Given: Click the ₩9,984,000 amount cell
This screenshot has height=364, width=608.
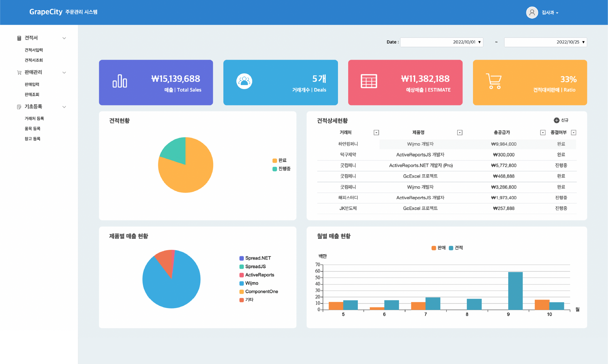Looking at the screenshot, I should tap(503, 144).
